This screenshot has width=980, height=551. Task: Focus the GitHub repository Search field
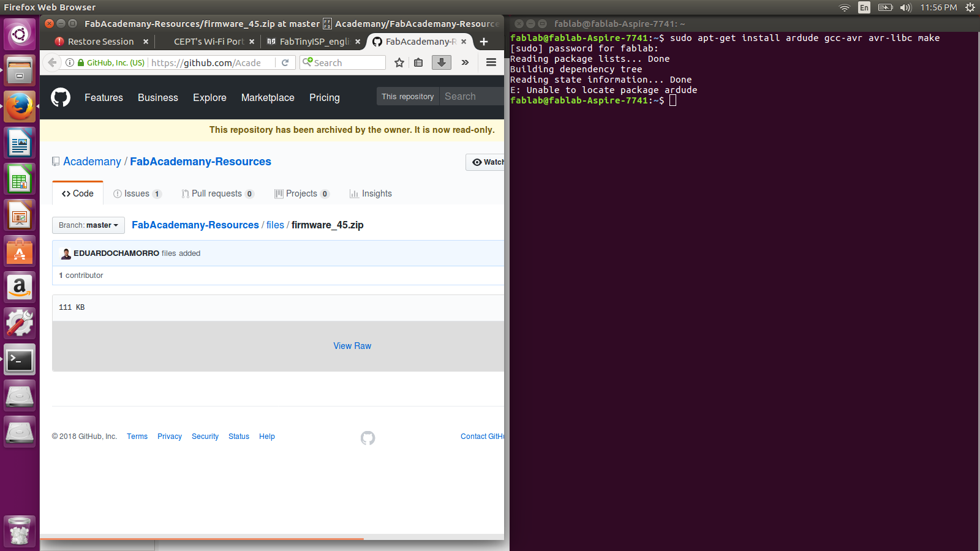pyautogui.click(x=472, y=96)
